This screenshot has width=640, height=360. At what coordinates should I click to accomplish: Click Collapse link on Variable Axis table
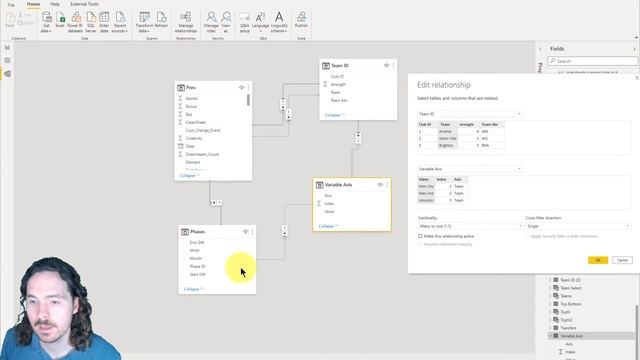pyautogui.click(x=328, y=226)
